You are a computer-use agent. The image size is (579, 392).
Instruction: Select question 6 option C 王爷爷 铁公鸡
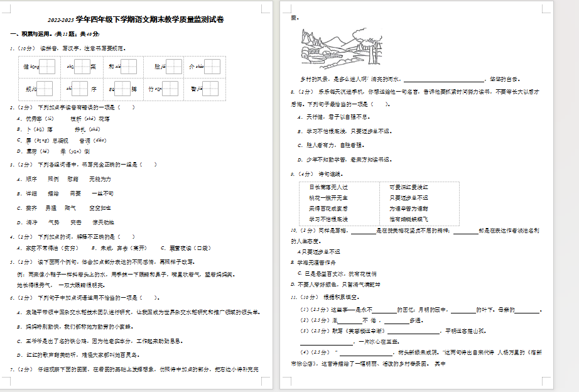pos(100,341)
